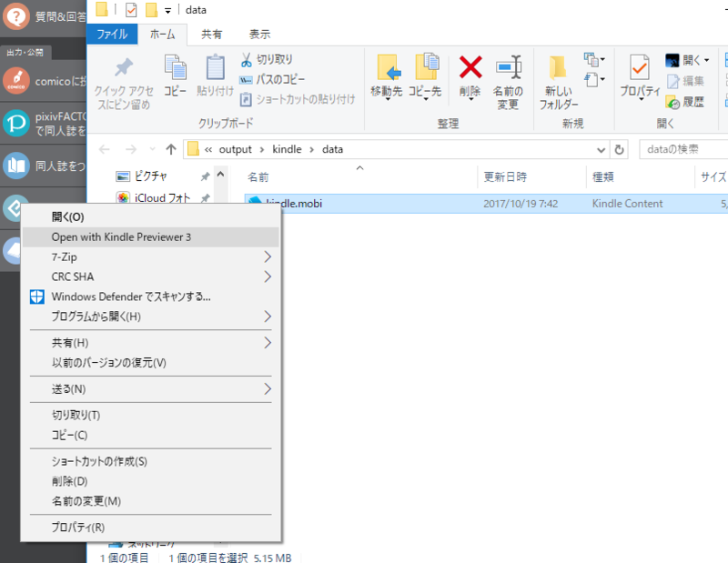Select 開く(O) in context menu

[150, 216]
